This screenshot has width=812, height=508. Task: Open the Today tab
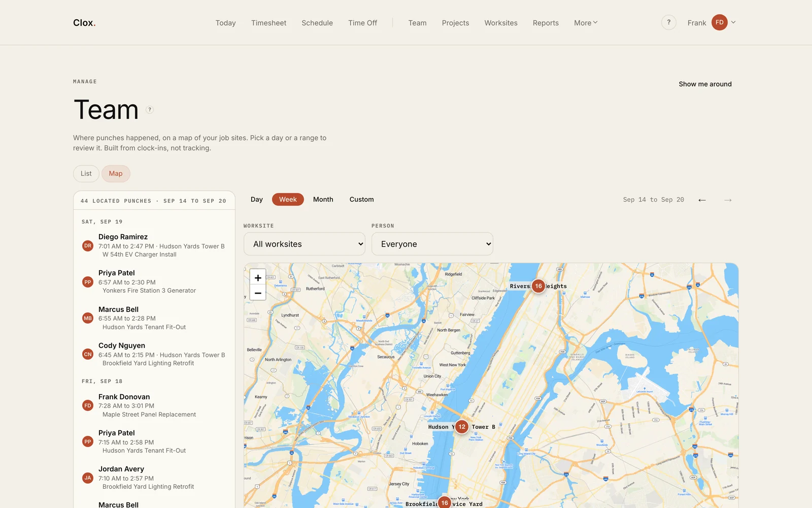pyautogui.click(x=226, y=23)
